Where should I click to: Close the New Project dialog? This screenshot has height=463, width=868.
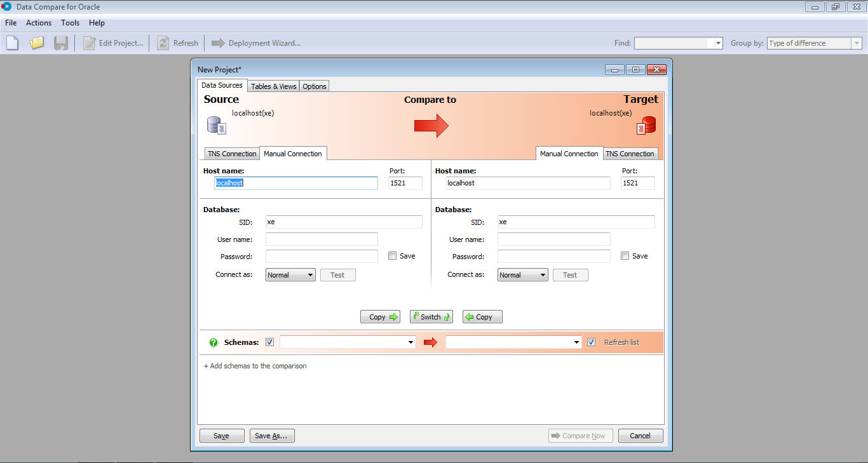point(656,70)
